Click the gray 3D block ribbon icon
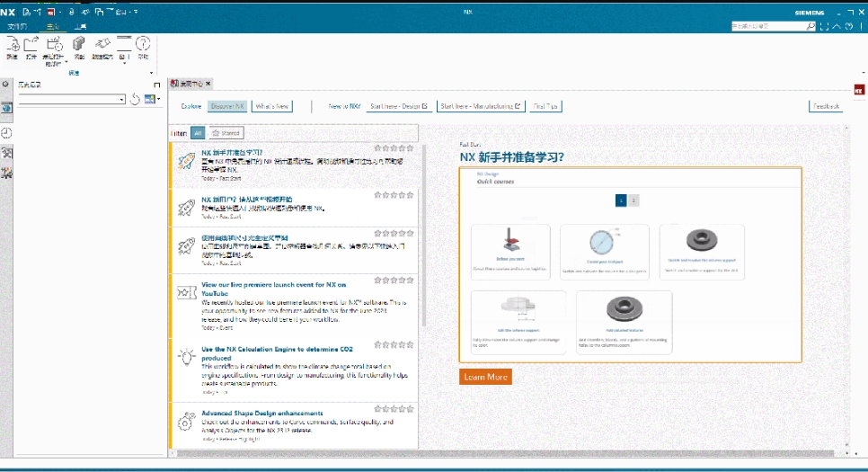The height and width of the screenshot is (472, 868). pos(78,44)
